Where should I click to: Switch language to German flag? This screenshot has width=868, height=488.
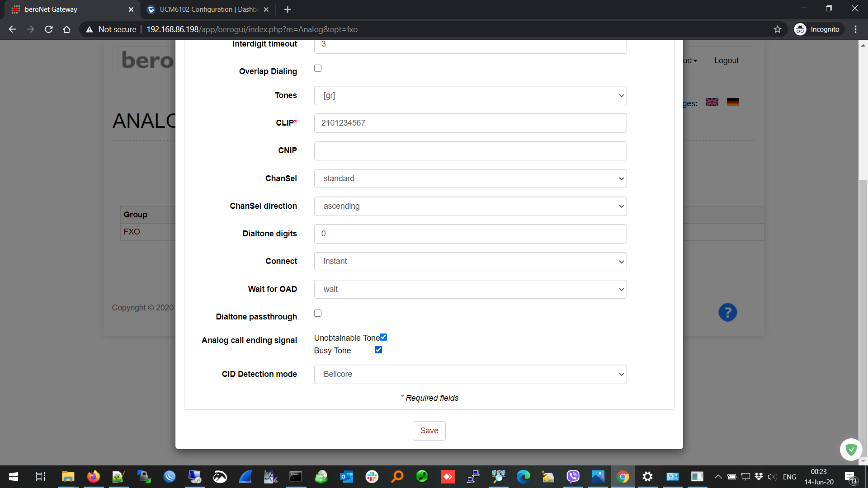point(733,103)
